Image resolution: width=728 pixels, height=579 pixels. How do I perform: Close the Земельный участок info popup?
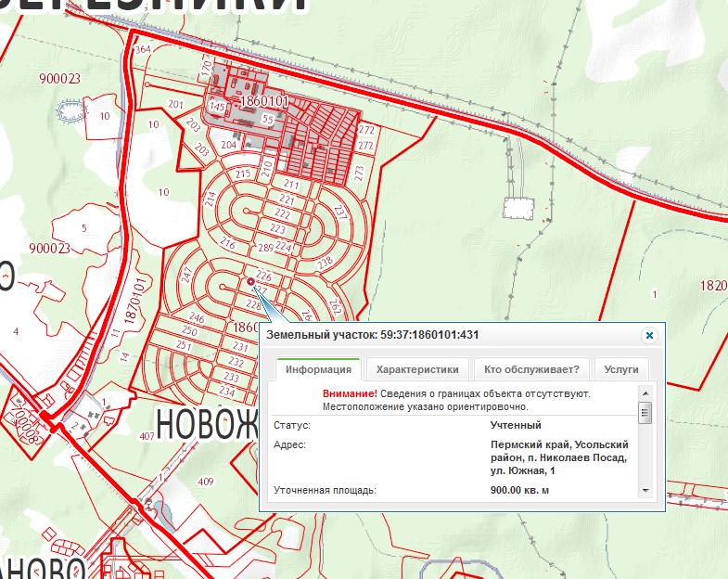coord(649,335)
